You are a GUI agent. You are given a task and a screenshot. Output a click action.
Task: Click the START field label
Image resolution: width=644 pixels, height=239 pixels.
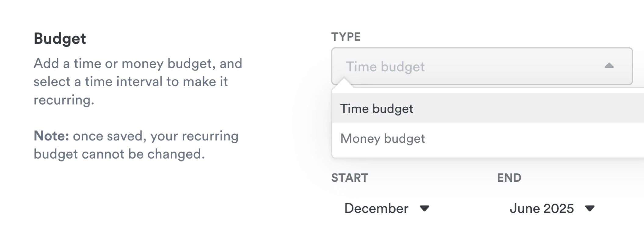pos(350,178)
